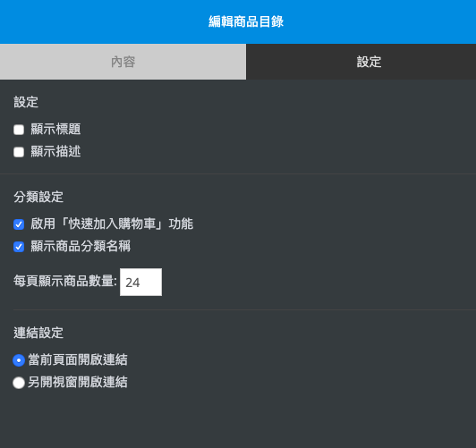The width and height of the screenshot is (476, 448).
Task: Enable the 顯示標題 checkbox
Action: (19, 130)
